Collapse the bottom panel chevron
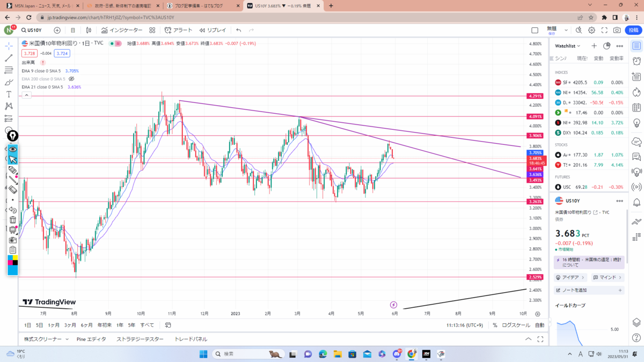The image size is (644, 362). pos(529,339)
